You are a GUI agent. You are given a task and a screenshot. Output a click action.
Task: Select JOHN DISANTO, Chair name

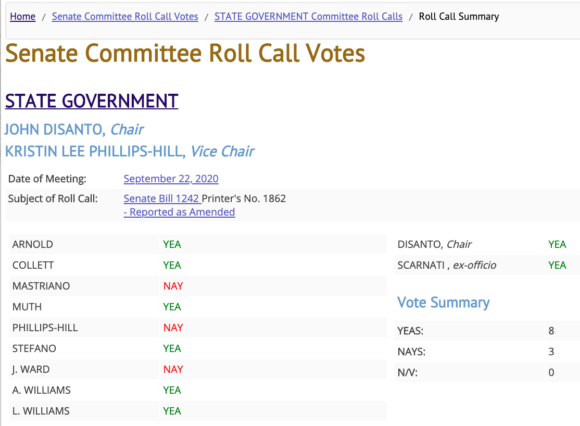point(74,129)
